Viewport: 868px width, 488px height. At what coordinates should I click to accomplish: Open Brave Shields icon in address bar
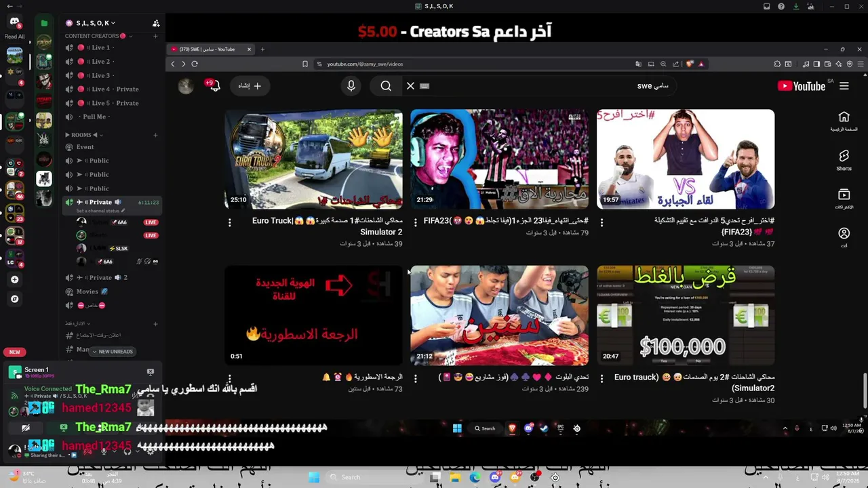point(690,64)
